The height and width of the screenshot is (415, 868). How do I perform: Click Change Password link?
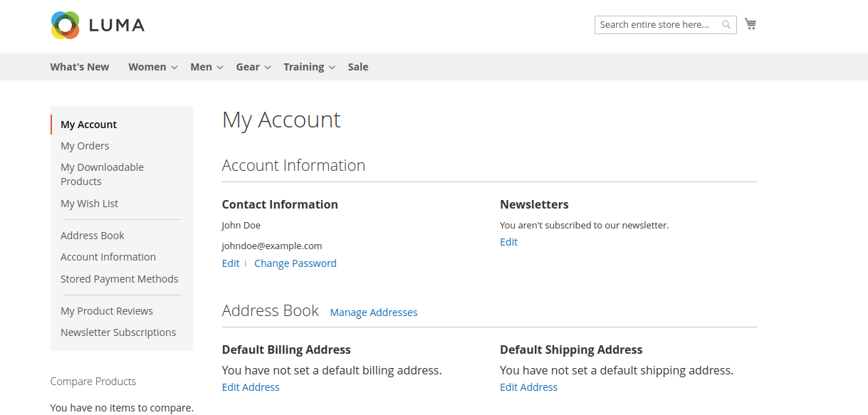pyautogui.click(x=295, y=263)
